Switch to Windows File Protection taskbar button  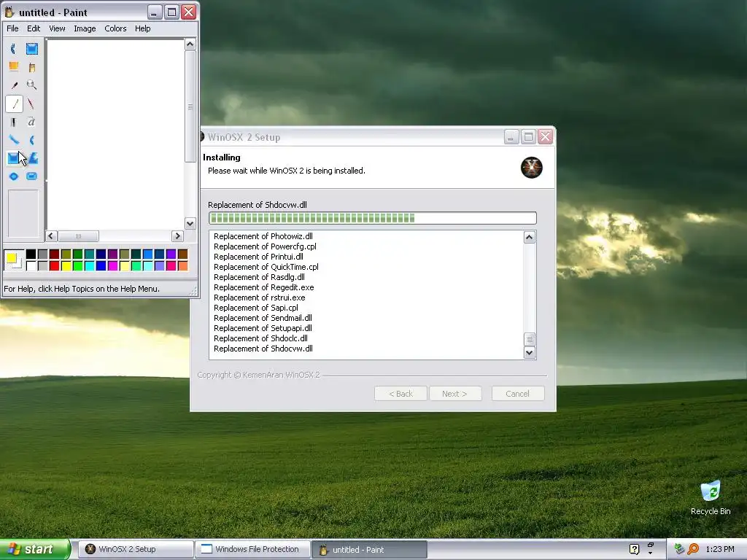pos(252,549)
